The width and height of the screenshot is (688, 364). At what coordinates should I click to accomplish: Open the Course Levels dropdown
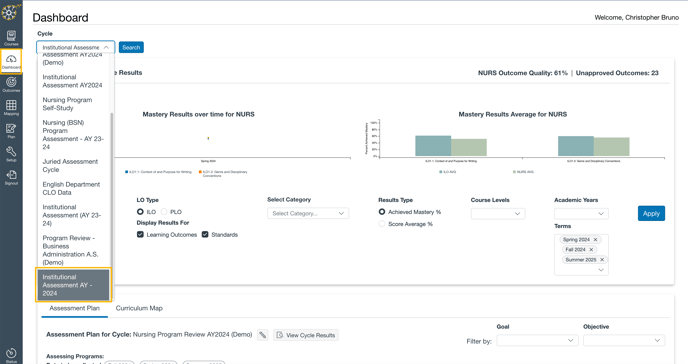tap(498, 214)
